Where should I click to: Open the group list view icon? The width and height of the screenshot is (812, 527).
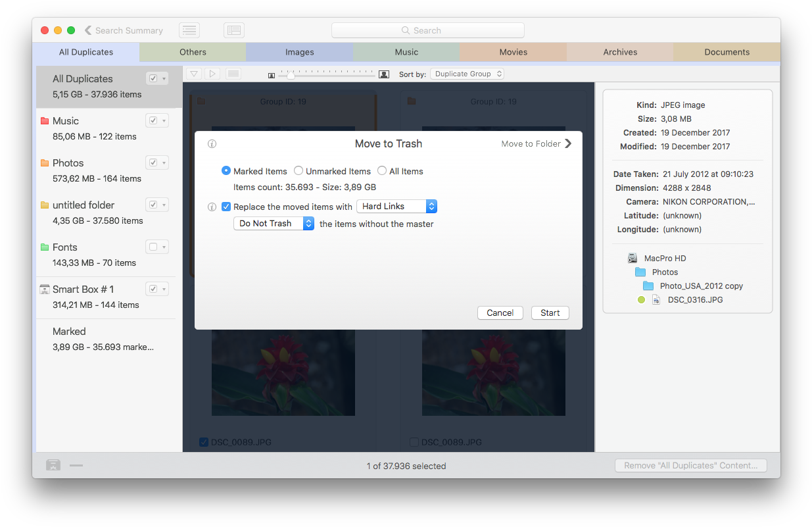click(233, 74)
